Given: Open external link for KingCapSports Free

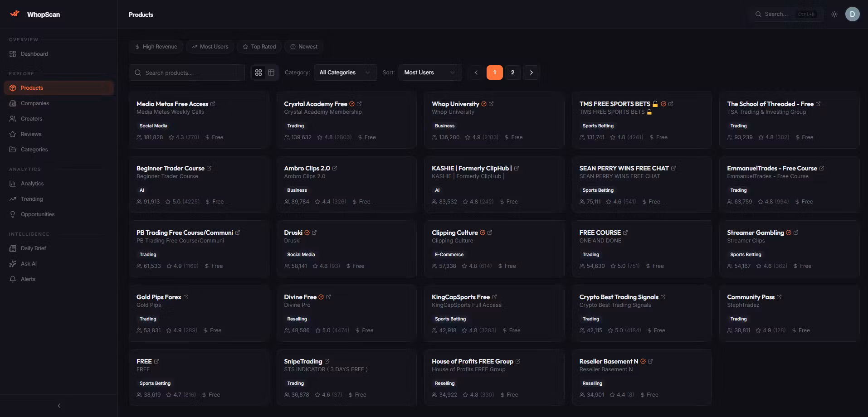Looking at the screenshot, I should (494, 297).
